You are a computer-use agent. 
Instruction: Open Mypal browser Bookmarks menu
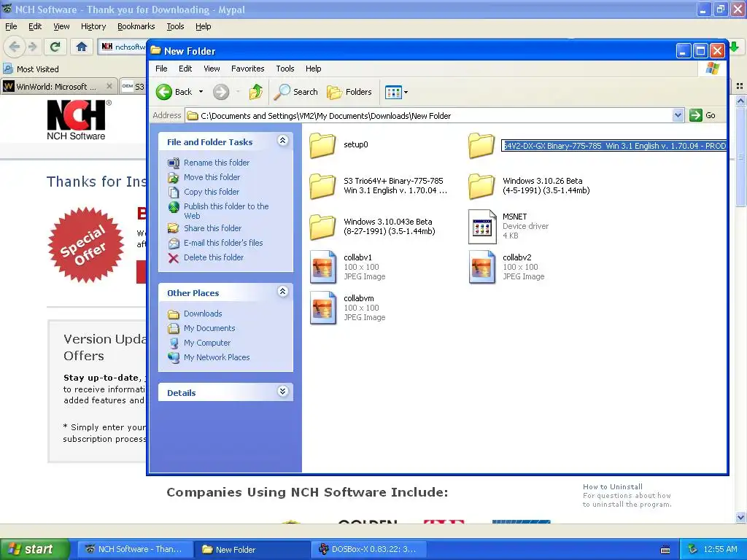click(x=136, y=27)
